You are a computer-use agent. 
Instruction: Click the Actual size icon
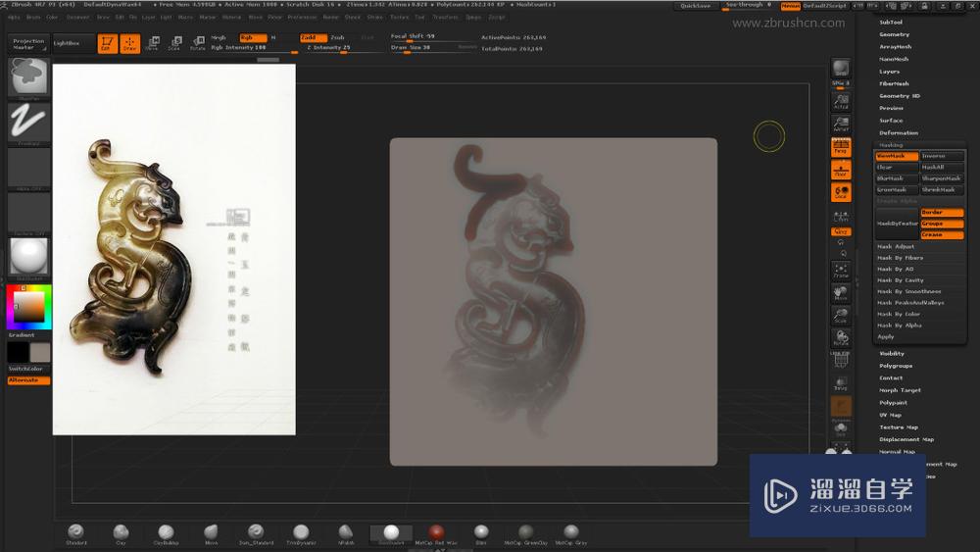click(x=841, y=102)
